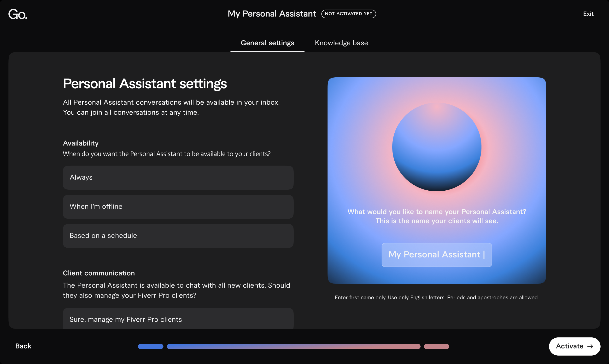Click the NOT ACTIVATED YET badge

348,14
